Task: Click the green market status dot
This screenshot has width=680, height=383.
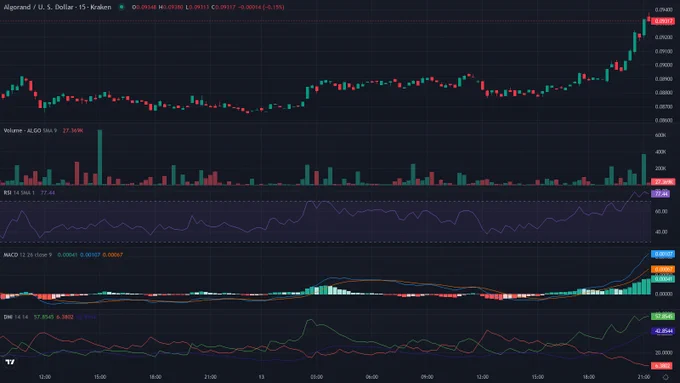Action: (121, 7)
